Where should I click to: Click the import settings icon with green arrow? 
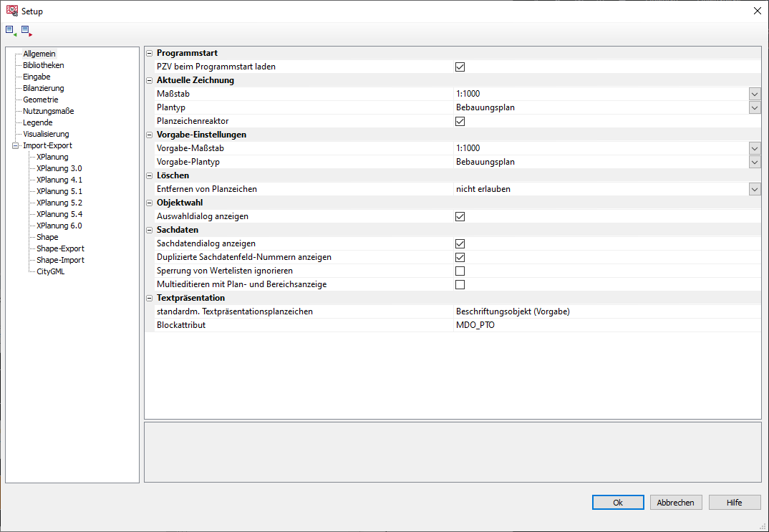pyautogui.click(x=11, y=31)
